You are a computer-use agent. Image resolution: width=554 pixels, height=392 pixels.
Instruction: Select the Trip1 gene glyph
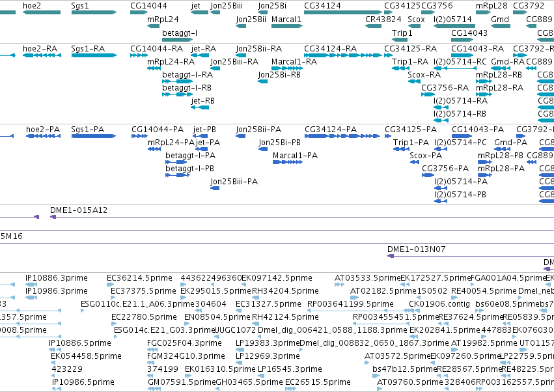pos(399,40)
